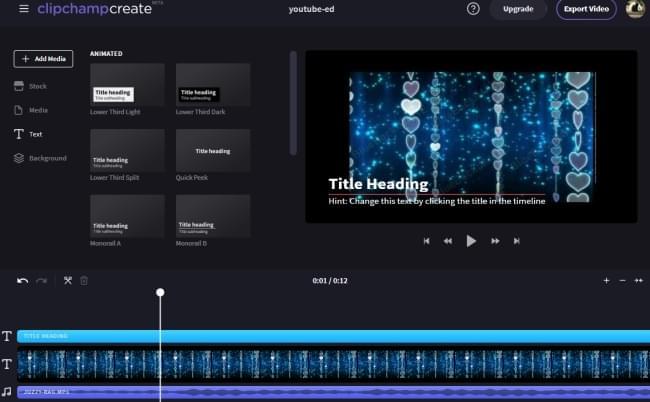Skip to the start of video
The height and width of the screenshot is (402, 650).
pos(427,241)
